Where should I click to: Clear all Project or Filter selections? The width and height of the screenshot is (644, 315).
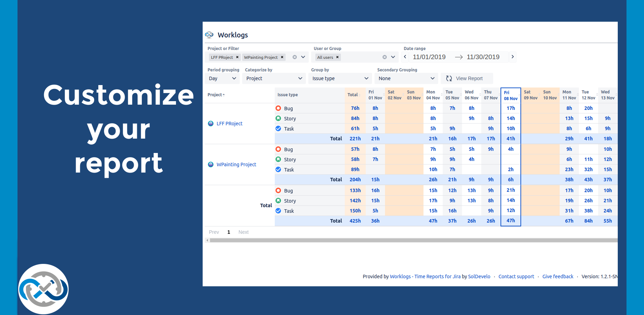295,57
